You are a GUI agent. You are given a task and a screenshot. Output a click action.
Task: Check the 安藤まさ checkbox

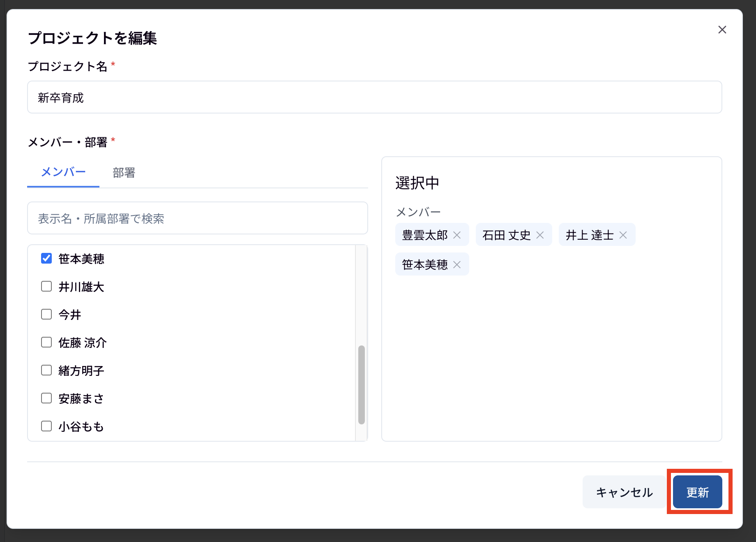pos(46,398)
